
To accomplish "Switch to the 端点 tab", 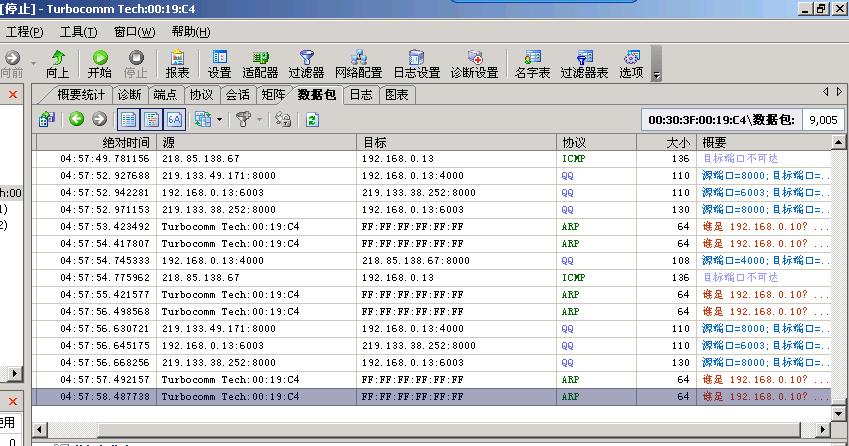I will tap(165, 95).
